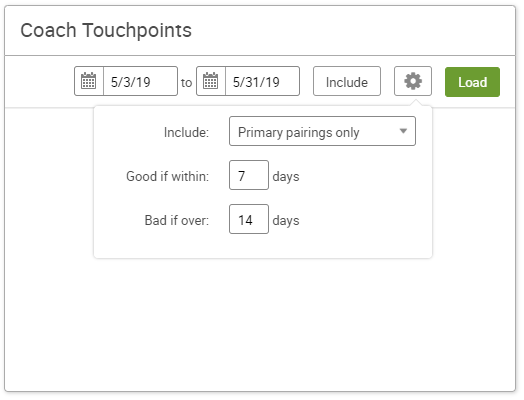Viewport: 524px width, 400px height.
Task: Click the 'to' text between date fields
Action: [x=186, y=83]
